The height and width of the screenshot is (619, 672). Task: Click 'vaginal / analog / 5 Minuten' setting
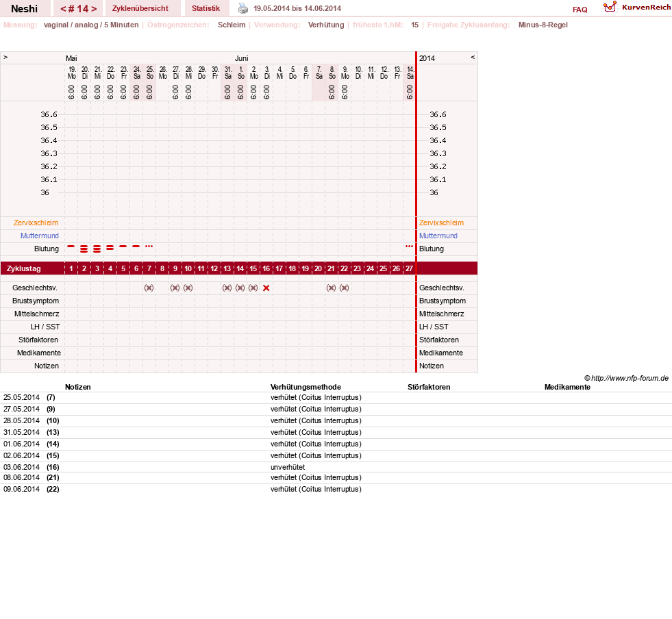[91, 25]
